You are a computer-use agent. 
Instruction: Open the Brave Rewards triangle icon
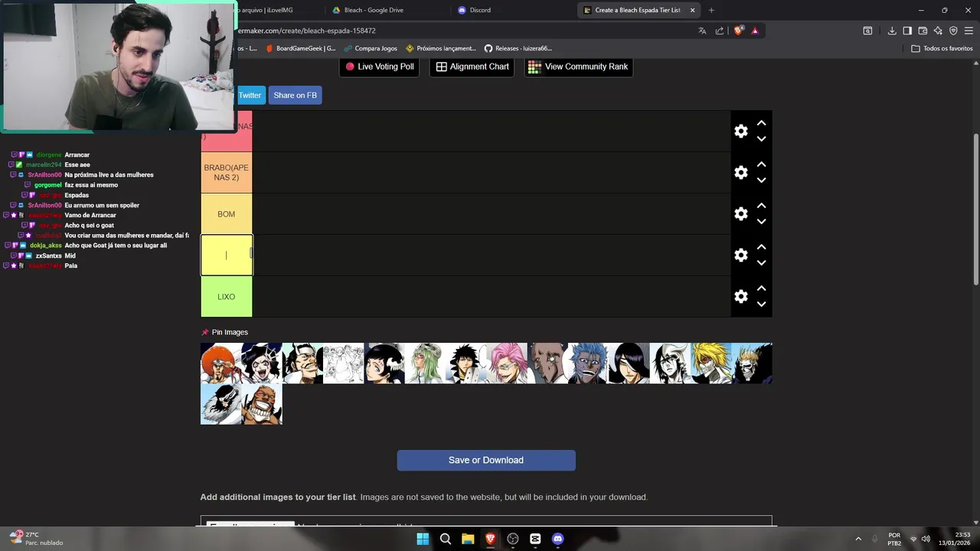(x=755, y=31)
